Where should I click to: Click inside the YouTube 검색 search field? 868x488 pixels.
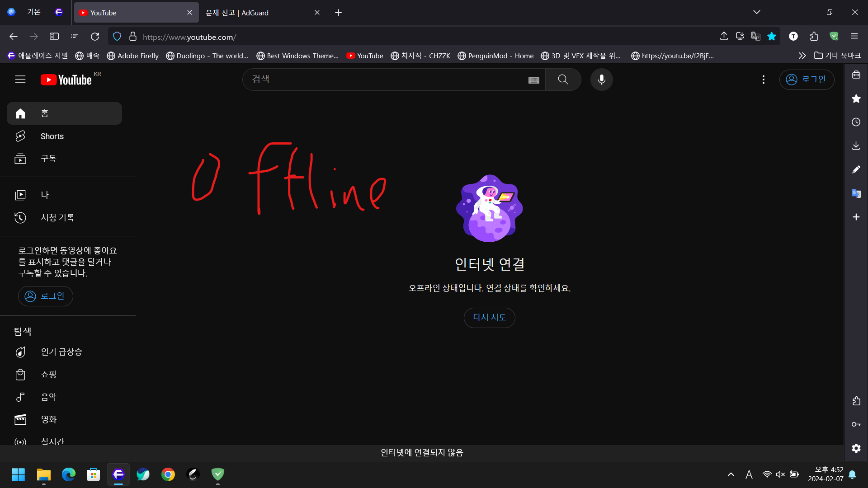click(x=384, y=80)
